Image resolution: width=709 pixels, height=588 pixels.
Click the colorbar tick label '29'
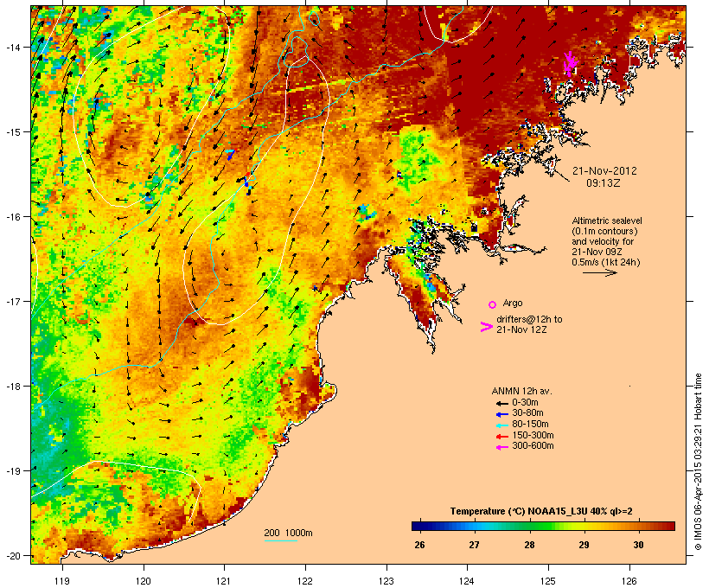click(x=584, y=545)
